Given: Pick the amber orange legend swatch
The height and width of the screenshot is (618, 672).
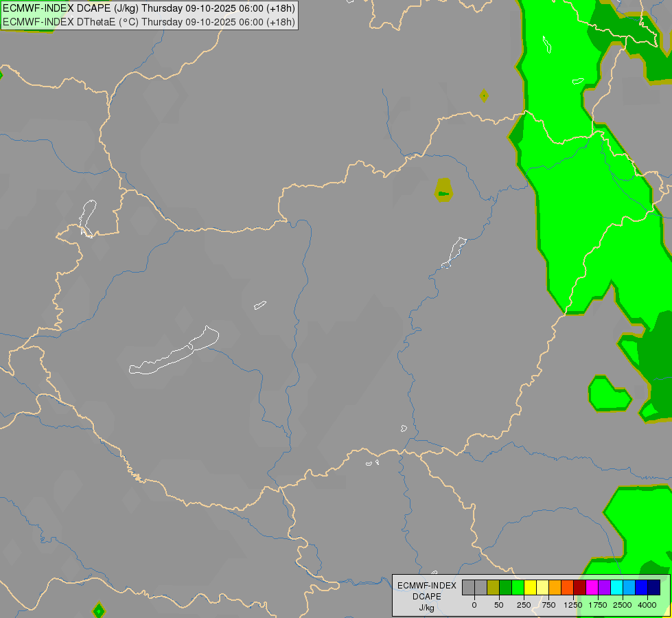Looking at the screenshot, I should [555, 587].
